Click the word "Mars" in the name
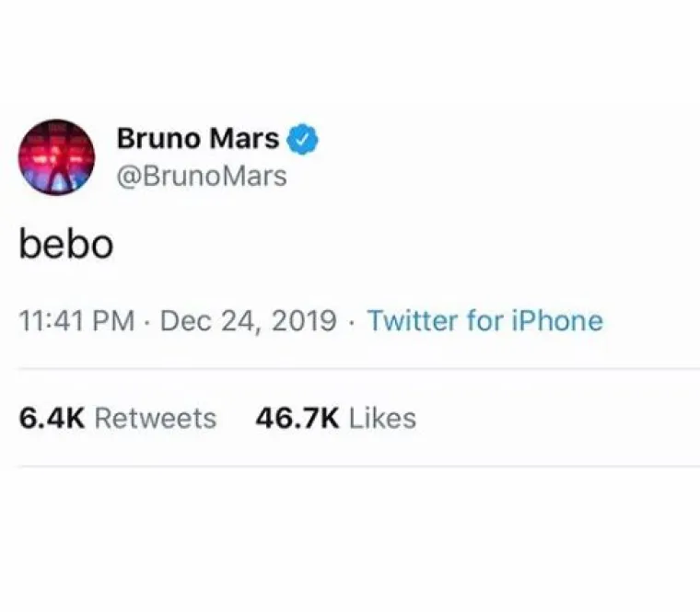700x612 pixels. click(x=244, y=141)
